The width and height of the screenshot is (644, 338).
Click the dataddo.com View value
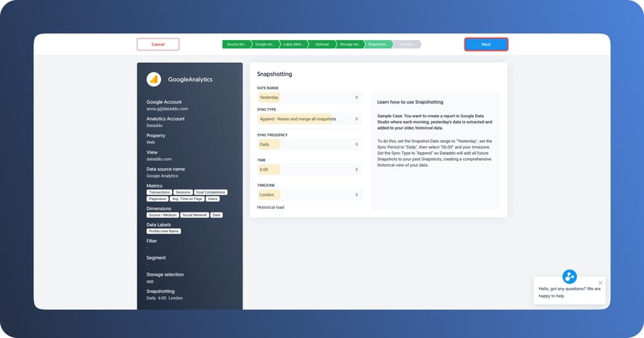(159, 159)
